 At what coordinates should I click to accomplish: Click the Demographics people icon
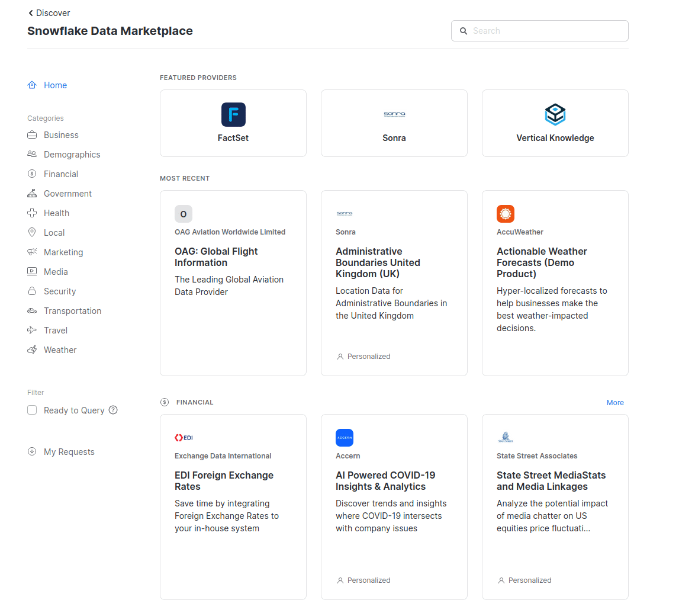[32, 154]
